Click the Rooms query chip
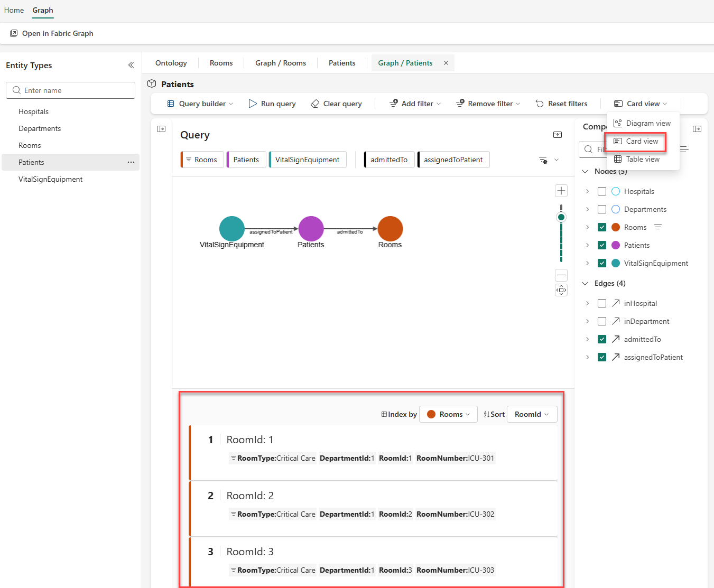The image size is (714, 588). tap(202, 160)
